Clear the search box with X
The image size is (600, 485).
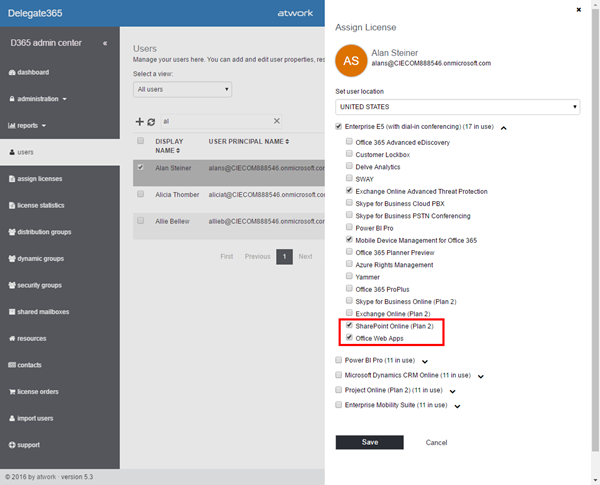(x=277, y=121)
